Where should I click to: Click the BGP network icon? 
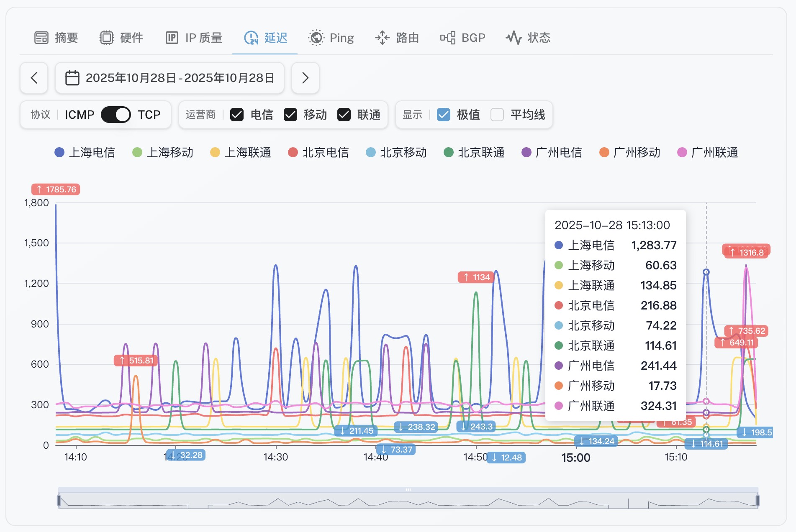pyautogui.click(x=447, y=38)
